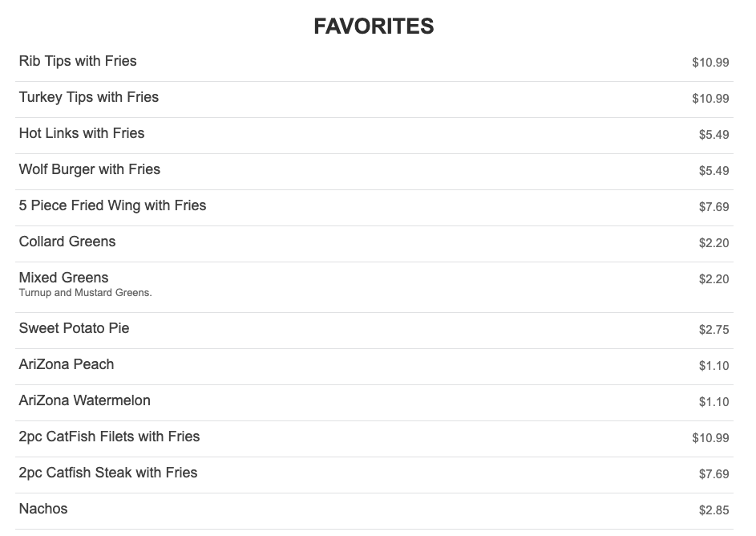Choose Hot Links with Fries
The image size is (756, 536).
(x=82, y=133)
